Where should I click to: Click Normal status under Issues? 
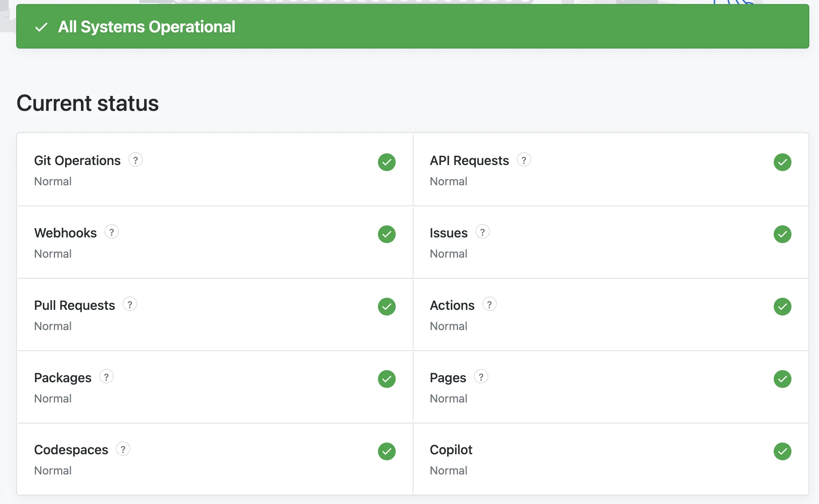(449, 254)
